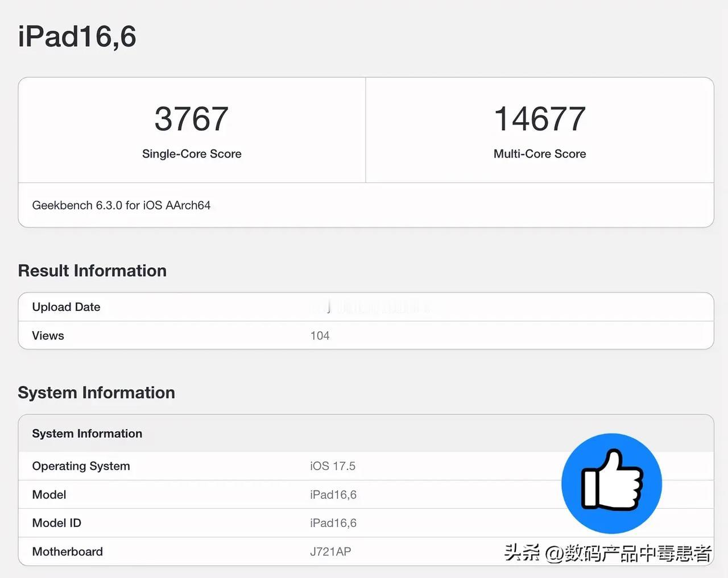Select the J721AP motherboard value
This screenshot has height=578, width=728.
[330, 551]
